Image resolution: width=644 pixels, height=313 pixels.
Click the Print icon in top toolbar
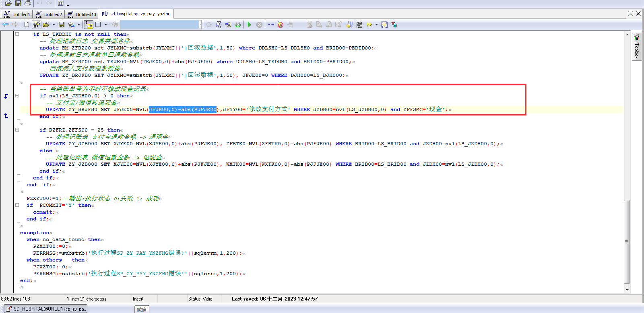28,4
